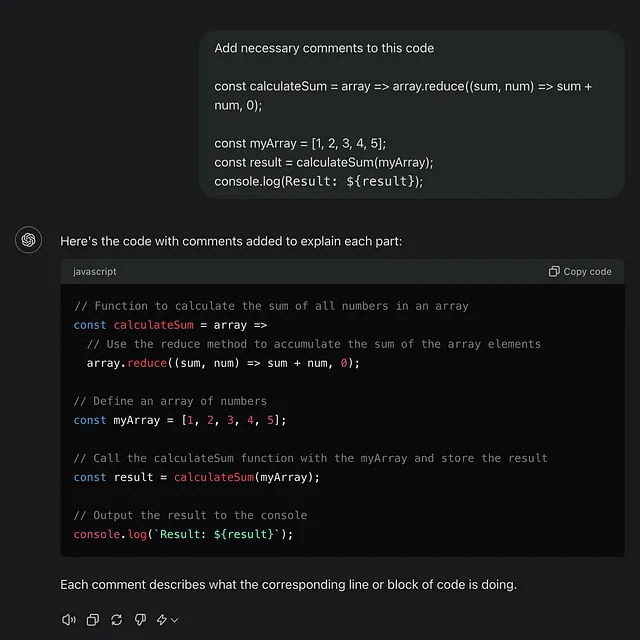This screenshot has height=640, width=640.
Task: Regenerate the response with the circular arrows icon
Action: [117, 620]
